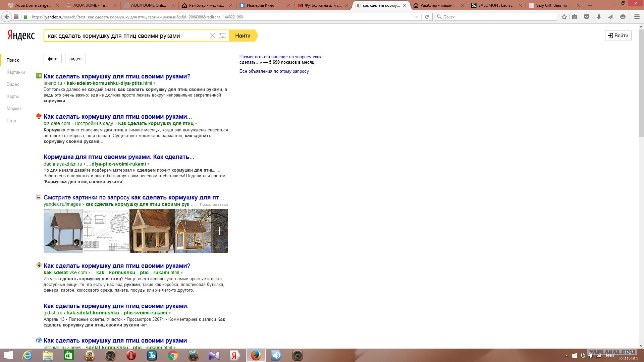The width and height of the screenshot is (644, 362).
Task: Bookmark this page with the star icon
Action: tap(564, 17)
